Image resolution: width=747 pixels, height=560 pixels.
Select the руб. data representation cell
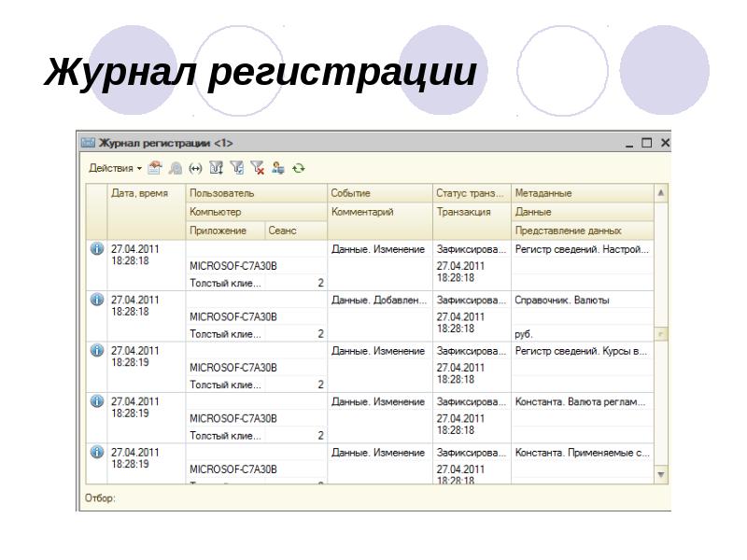[583, 334]
